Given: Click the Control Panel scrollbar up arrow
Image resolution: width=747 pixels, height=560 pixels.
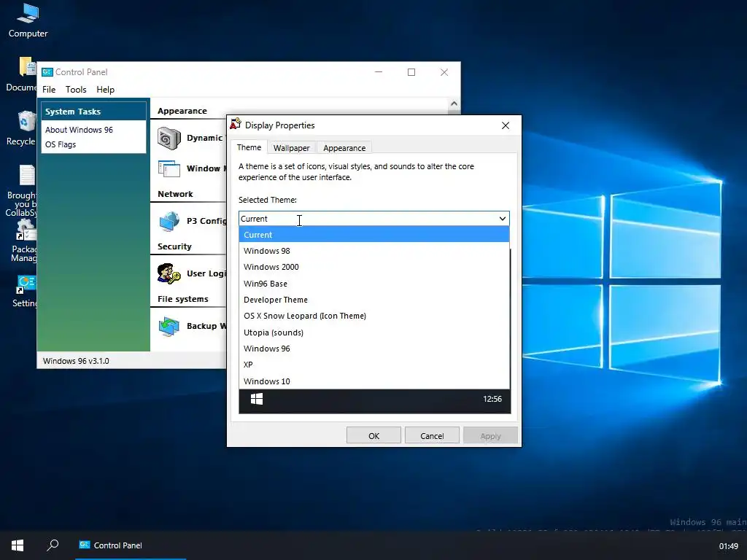Looking at the screenshot, I should click(454, 104).
